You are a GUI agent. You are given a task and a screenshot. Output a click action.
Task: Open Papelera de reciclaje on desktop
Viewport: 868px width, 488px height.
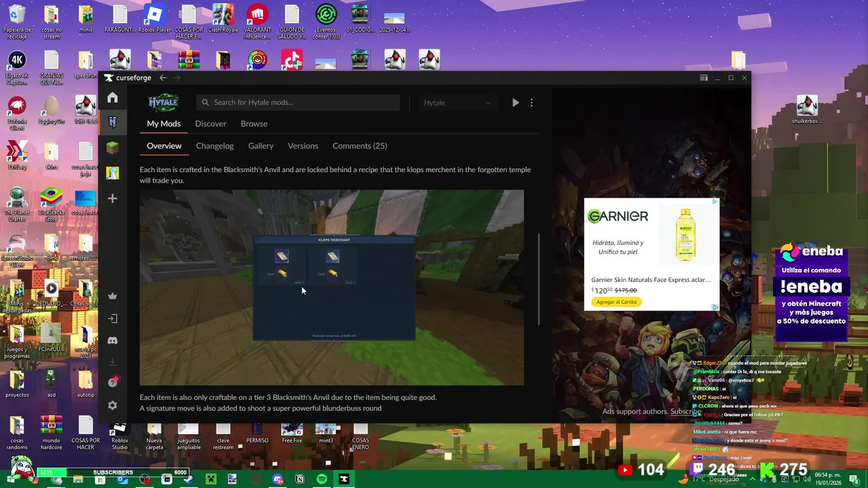pos(17,22)
